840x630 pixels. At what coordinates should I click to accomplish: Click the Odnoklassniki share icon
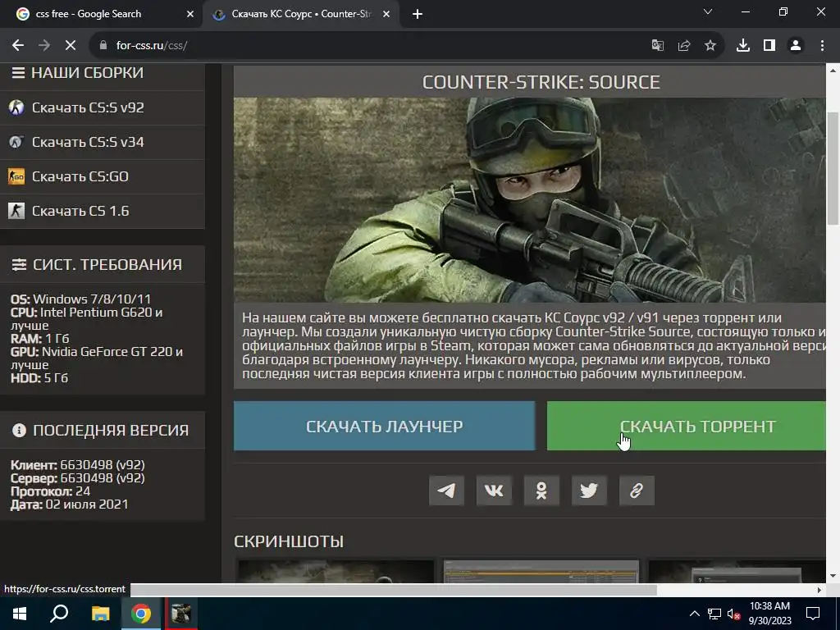541,491
